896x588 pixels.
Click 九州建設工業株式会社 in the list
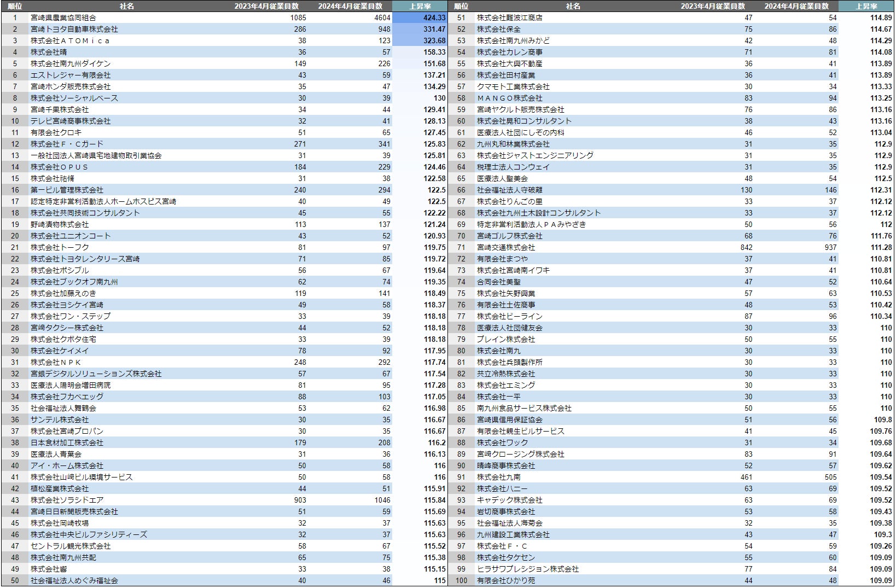pyautogui.click(x=513, y=534)
